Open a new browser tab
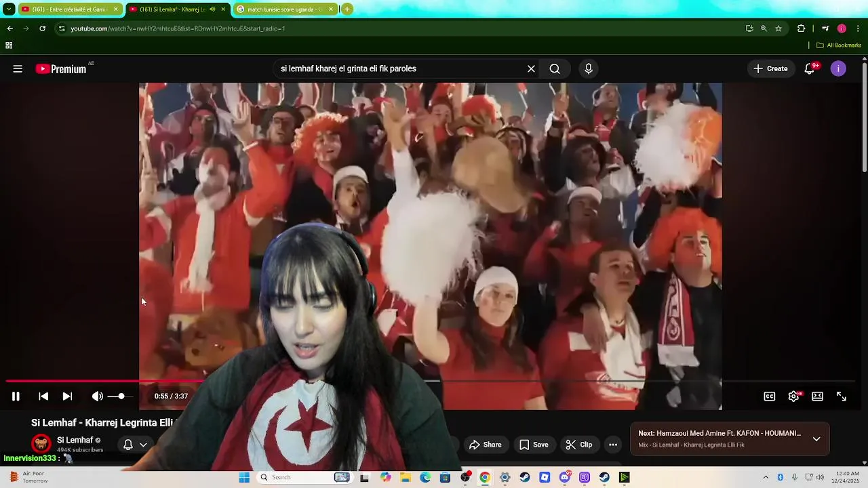 click(x=347, y=9)
